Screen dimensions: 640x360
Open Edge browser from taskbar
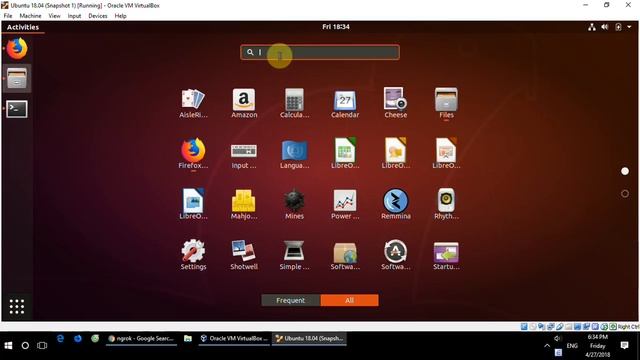(60, 339)
